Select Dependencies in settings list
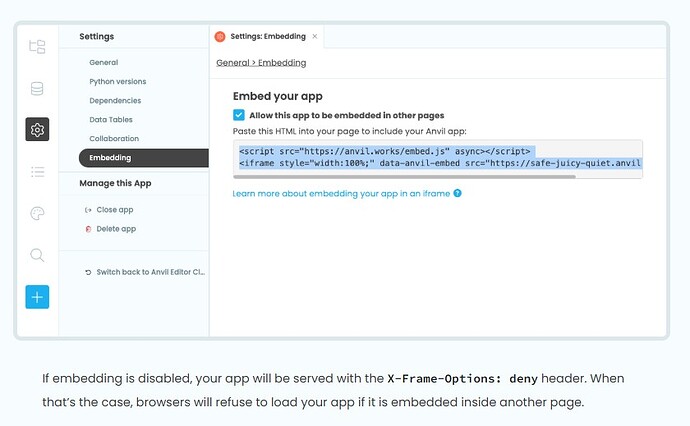 (115, 100)
